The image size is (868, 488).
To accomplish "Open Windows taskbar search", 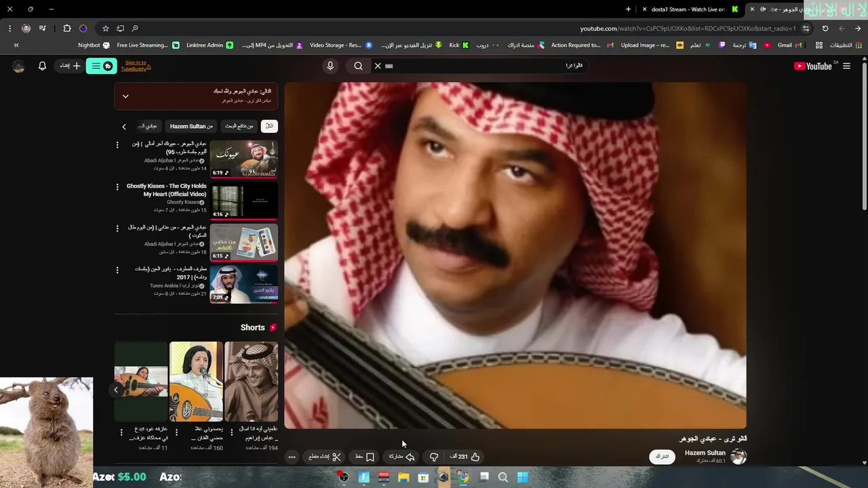I will click(503, 477).
